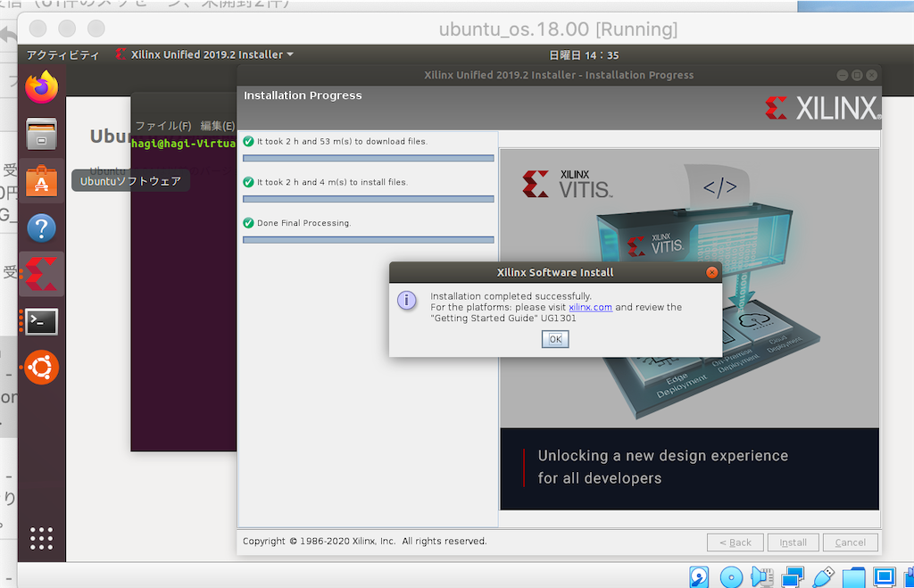Open 編集(E) menu in terminal window
914x588 pixels.
pyautogui.click(x=218, y=126)
